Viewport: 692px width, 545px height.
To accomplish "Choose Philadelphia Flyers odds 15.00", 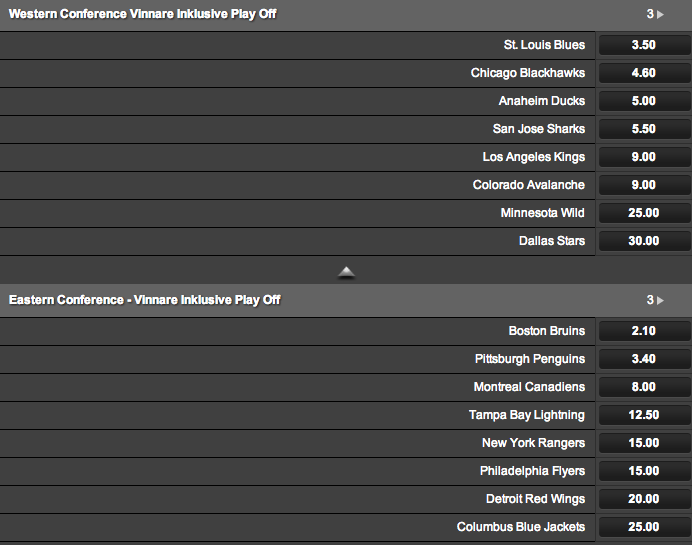I will (644, 471).
